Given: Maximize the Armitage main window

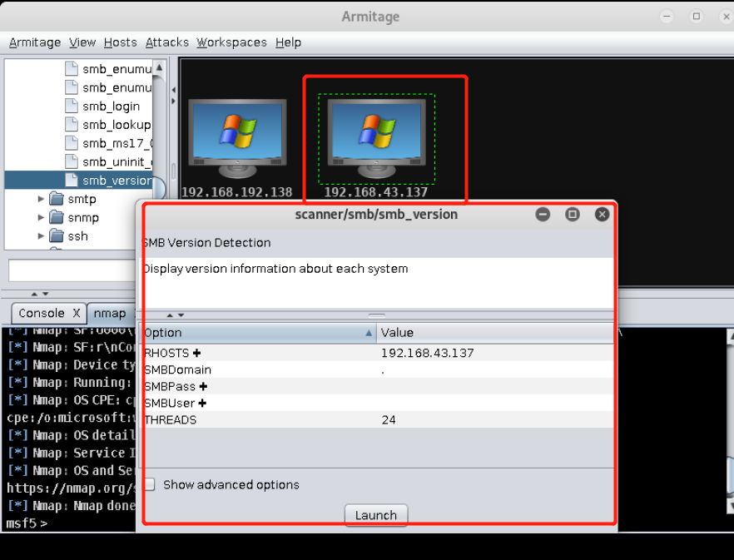Looking at the screenshot, I should 697,17.
